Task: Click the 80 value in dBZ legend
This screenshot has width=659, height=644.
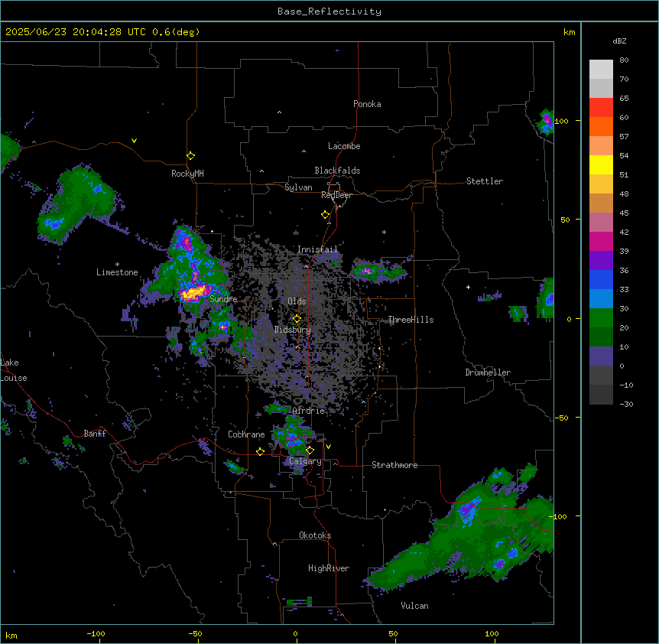Action: click(x=624, y=60)
